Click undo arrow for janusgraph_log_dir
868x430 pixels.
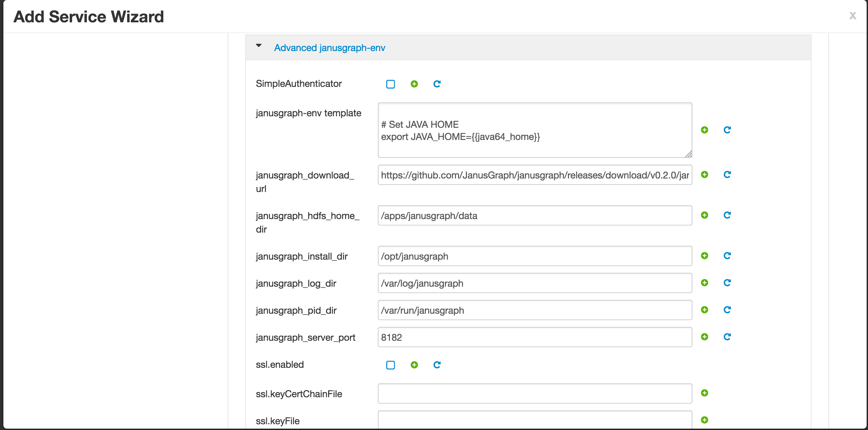click(x=727, y=283)
